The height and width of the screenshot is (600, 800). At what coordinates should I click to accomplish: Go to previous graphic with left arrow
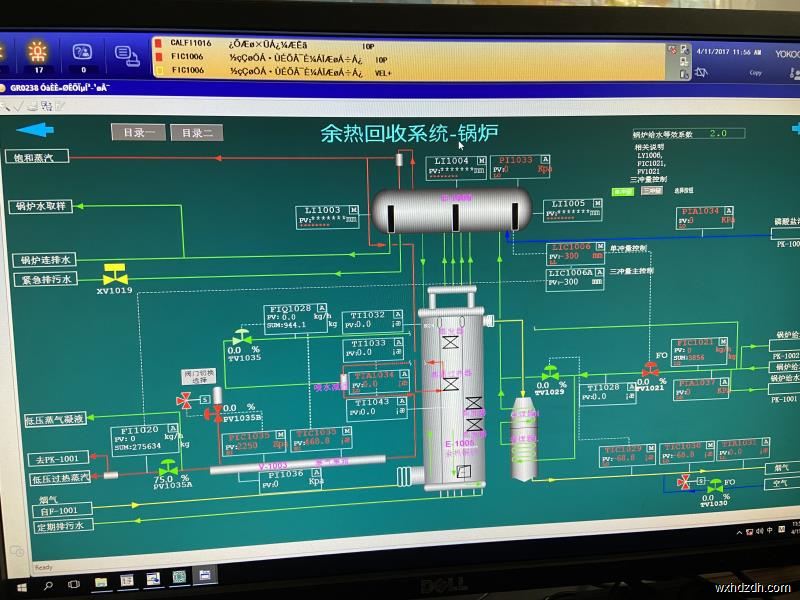35,129
